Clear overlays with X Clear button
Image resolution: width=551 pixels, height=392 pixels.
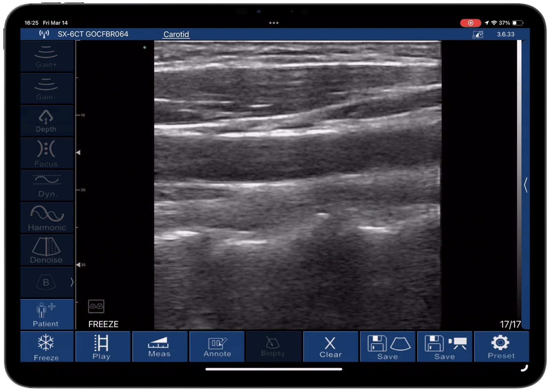(x=331, y=347)
